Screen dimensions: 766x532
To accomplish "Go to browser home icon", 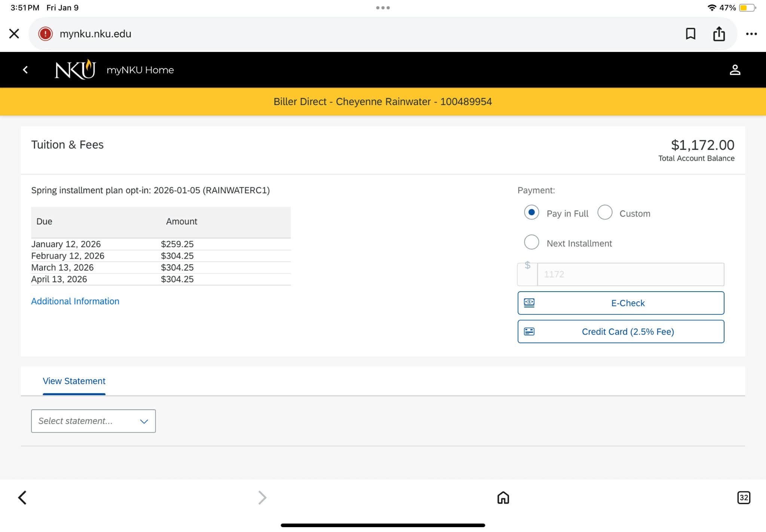I will click(503, 498).
